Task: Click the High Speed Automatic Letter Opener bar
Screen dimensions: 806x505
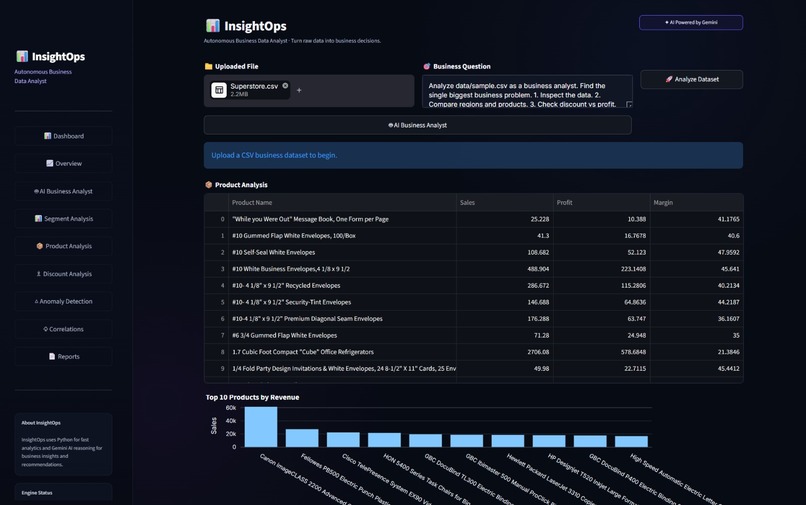Action: tap(631, 441)
